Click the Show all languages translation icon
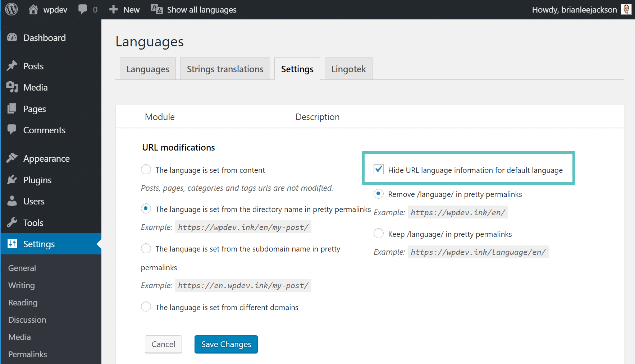 tap(156, 9)
